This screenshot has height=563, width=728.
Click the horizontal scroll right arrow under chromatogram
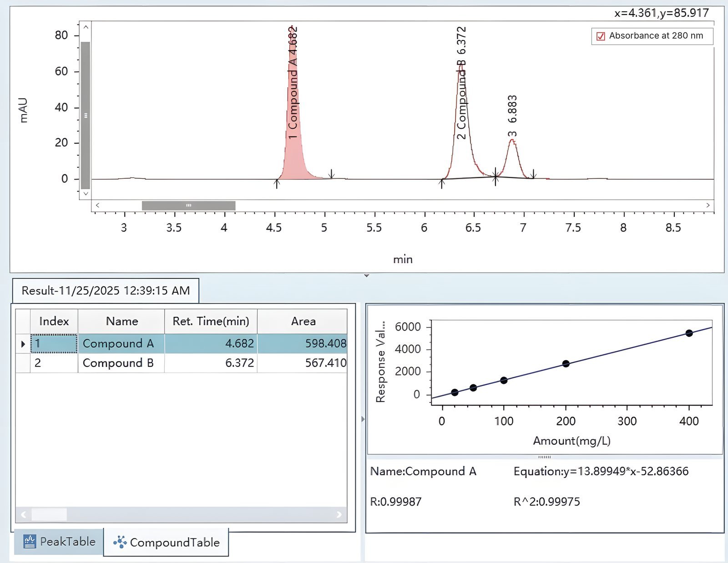708,206
